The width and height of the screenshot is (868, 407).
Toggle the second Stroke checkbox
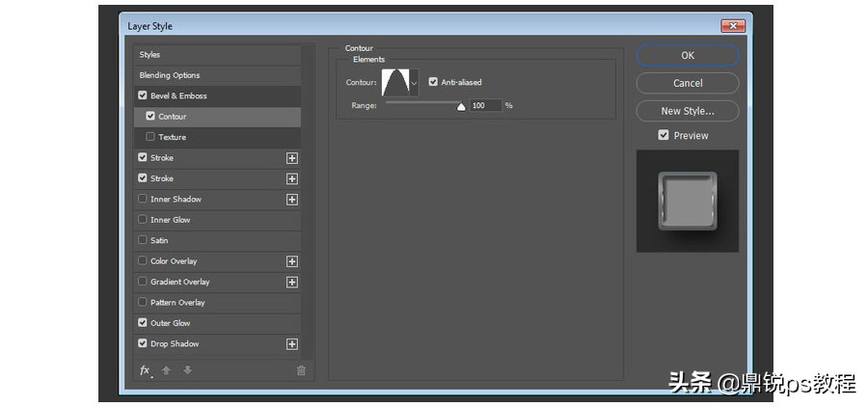pos(143,178)
